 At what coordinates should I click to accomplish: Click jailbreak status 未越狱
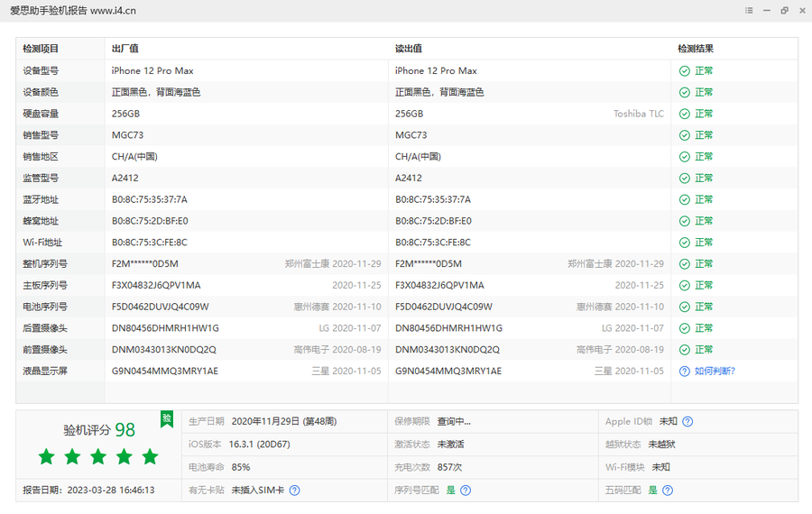coord(662,445)
